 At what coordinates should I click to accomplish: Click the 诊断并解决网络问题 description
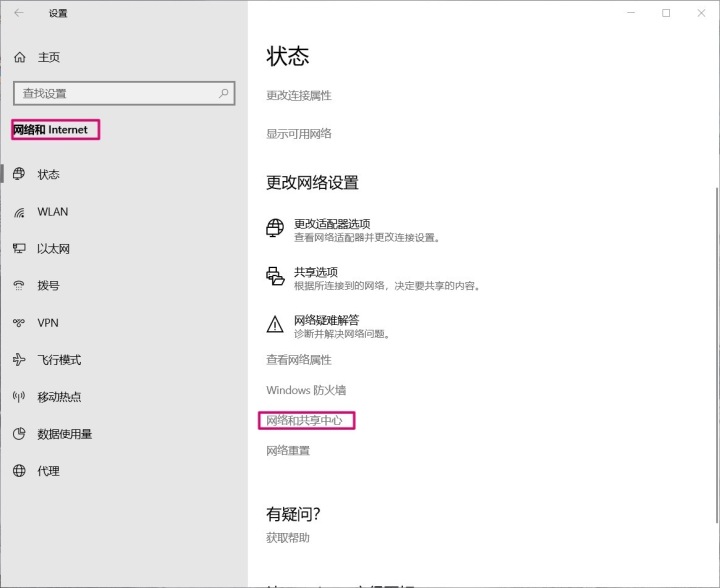(342, 334)
